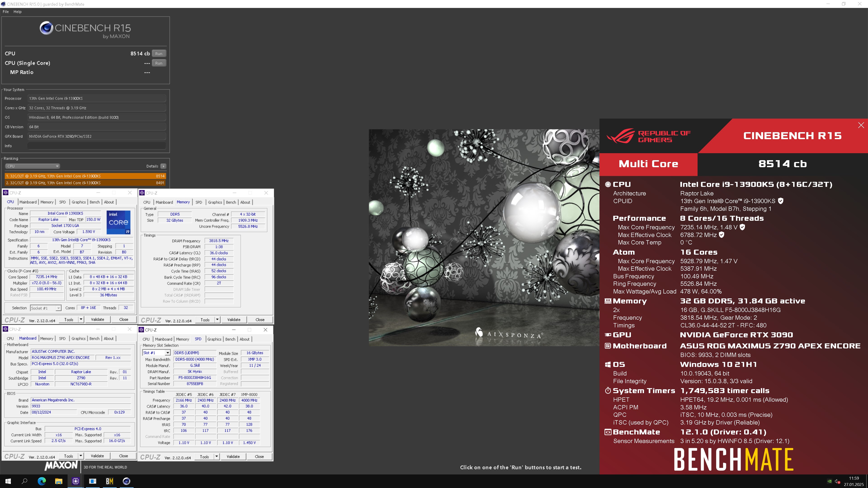This screenshot has width=868, height=488.
Task: Open the CPU ranking dropdown
Action: (32, 166)
